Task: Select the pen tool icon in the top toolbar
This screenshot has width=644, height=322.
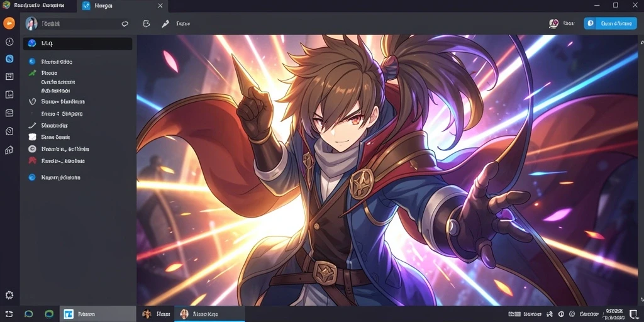Action: [165, 24]
